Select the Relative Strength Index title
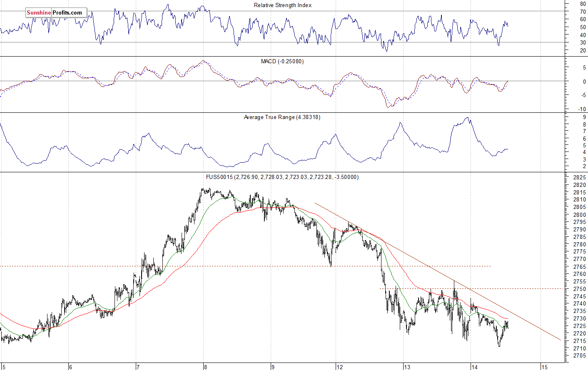This screenshot has height=370, width=588. 283,5
